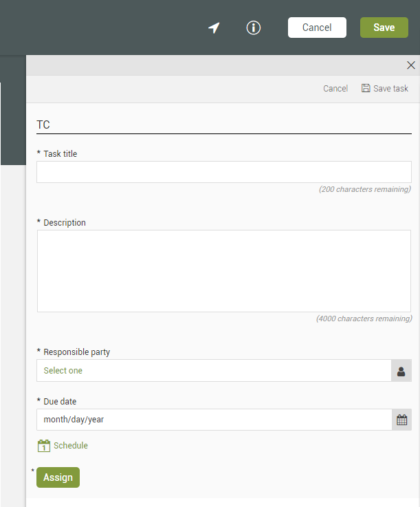
Task: Open the Schedule link text
Action: (x=71, y=446)
